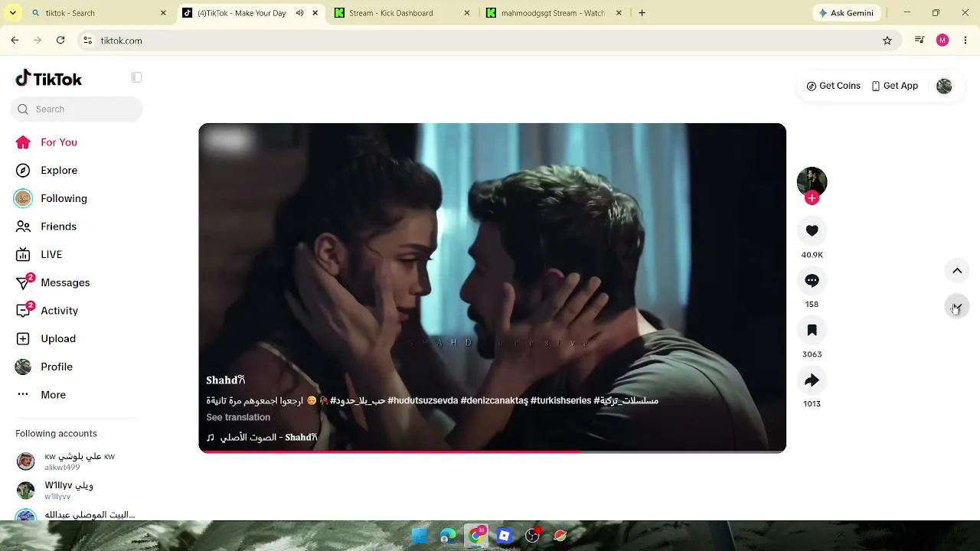
Task: Click the Chrome icon on the taskbar
Action: (476, 536)
